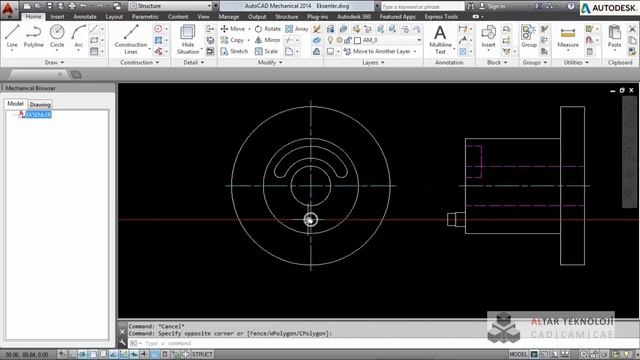This screenshot has width=640, height=360.
Task: Open Move to Another Layer dropdown arrow
Action: (415, 51)
